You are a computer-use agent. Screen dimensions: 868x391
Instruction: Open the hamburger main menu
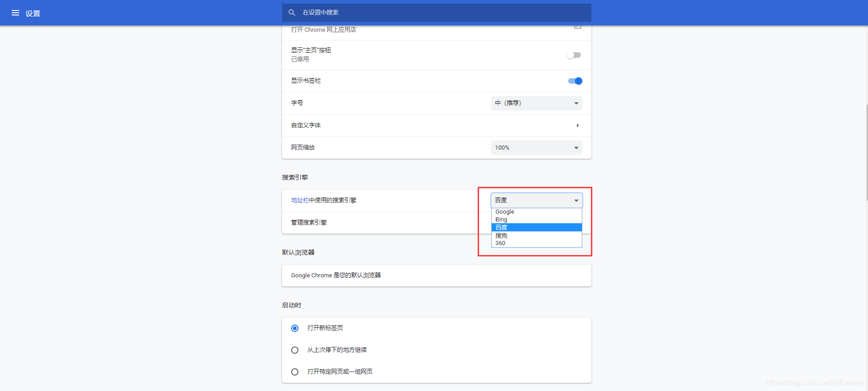pos(15,13)
